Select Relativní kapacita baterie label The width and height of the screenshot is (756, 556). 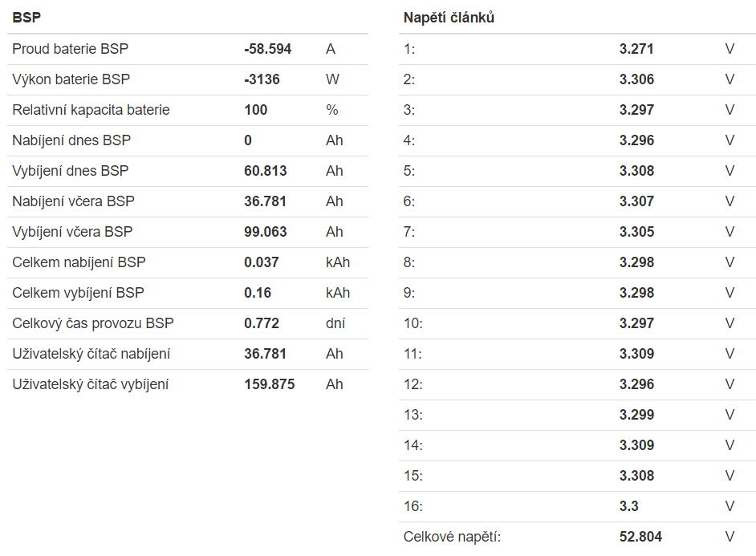(91, 110)
